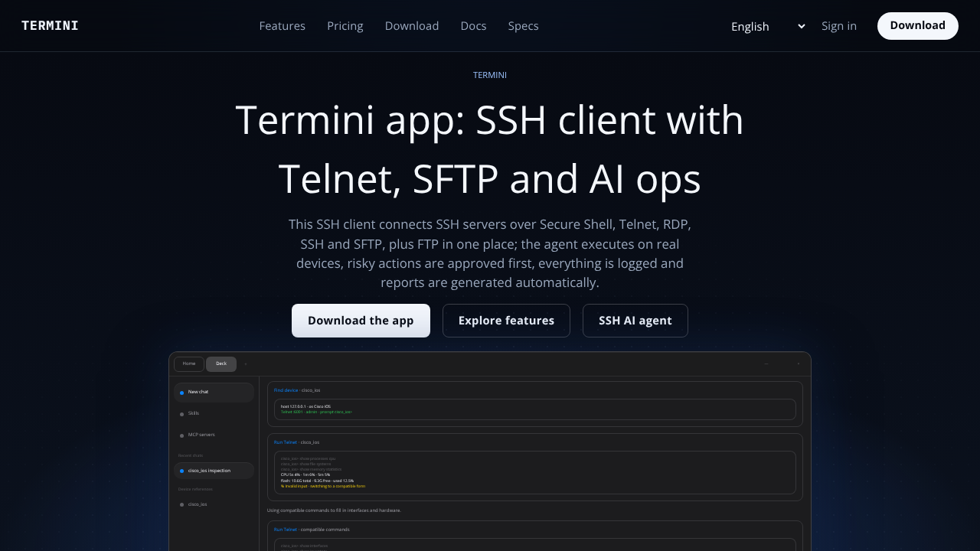
Task: Click the Download the app button
Action: 361,321
